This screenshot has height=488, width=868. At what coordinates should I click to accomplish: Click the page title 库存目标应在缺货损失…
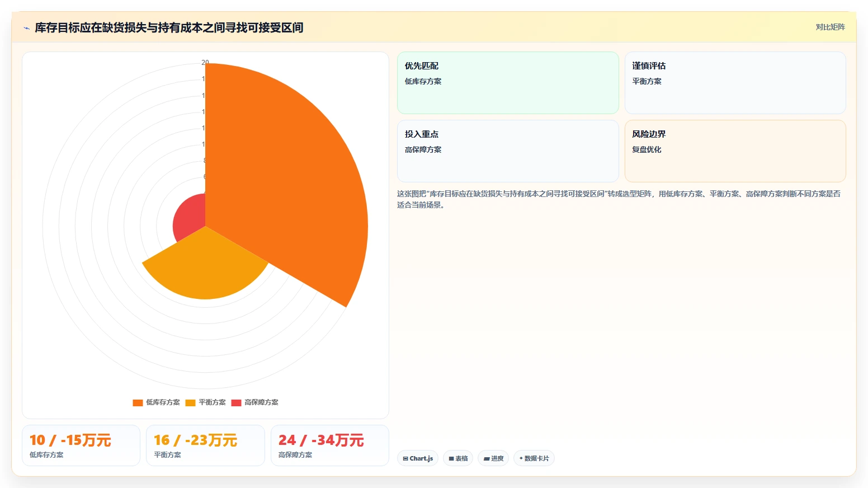(x=169, y=27)
